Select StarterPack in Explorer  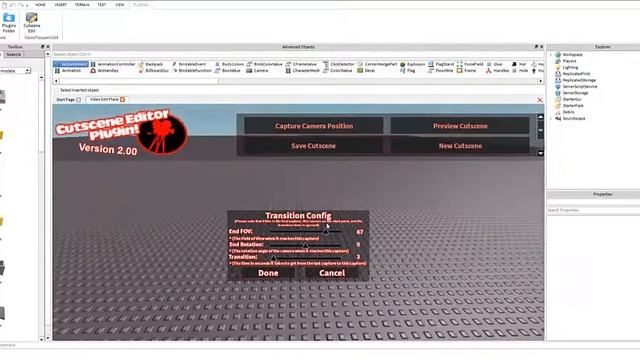click(573, 106)
